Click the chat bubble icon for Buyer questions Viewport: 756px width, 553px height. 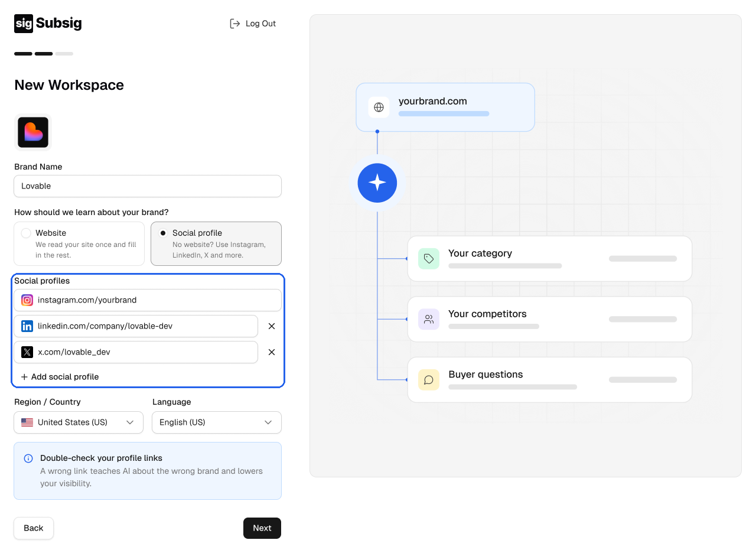pyautogui.click(x=429, y=380)
